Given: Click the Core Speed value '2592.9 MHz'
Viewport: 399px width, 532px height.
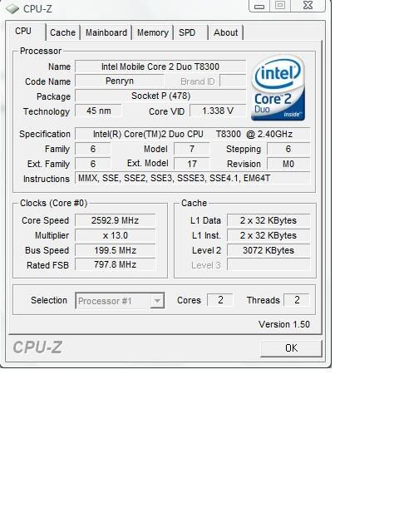Looking at the screenshot, I should pos(115,220).
